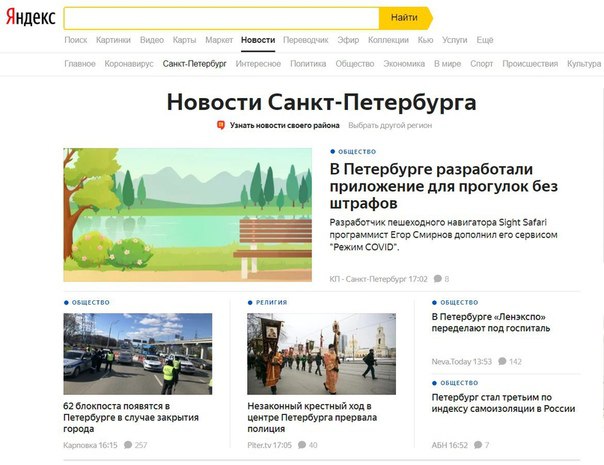Click the yellow Найти search button

tap(405, 18)
